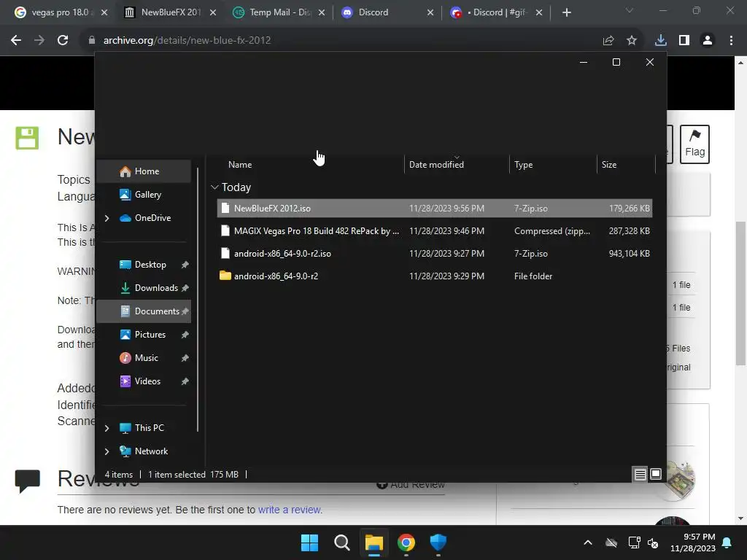Screen dimensions: 747x560
Task: Click the Music pin icon
Action: pyautogui.click(x=185, y=358)
